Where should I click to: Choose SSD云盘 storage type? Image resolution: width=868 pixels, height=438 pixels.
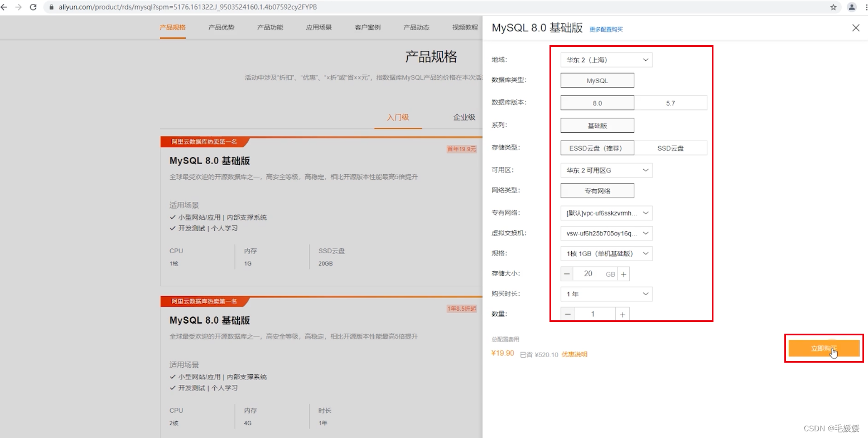(x=671, y=148)
